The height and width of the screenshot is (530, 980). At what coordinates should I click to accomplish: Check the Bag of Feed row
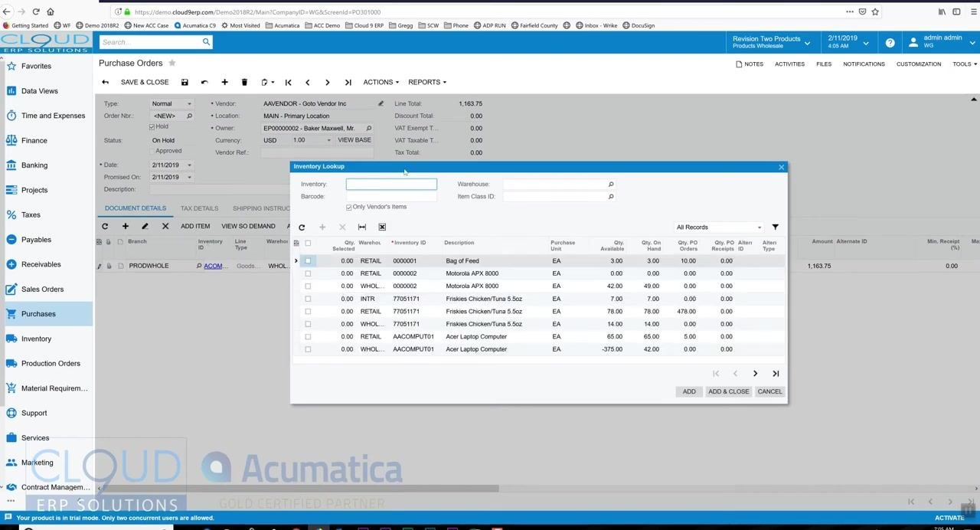tap(308, 261)
